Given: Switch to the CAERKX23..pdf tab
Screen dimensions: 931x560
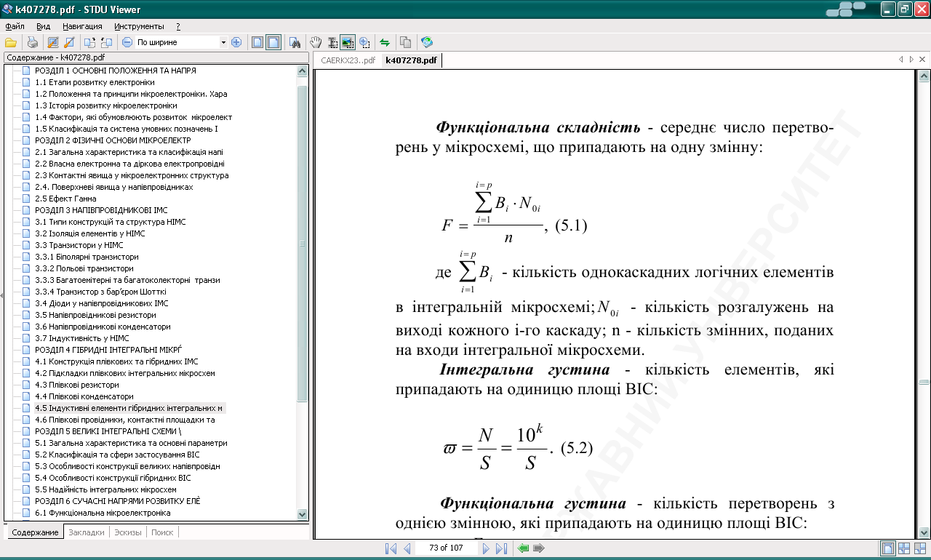Looking at the screenshot, I should [348, 60].
